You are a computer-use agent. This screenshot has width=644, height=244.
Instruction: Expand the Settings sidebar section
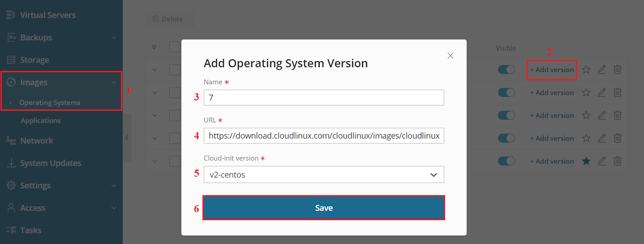(61, 185)
